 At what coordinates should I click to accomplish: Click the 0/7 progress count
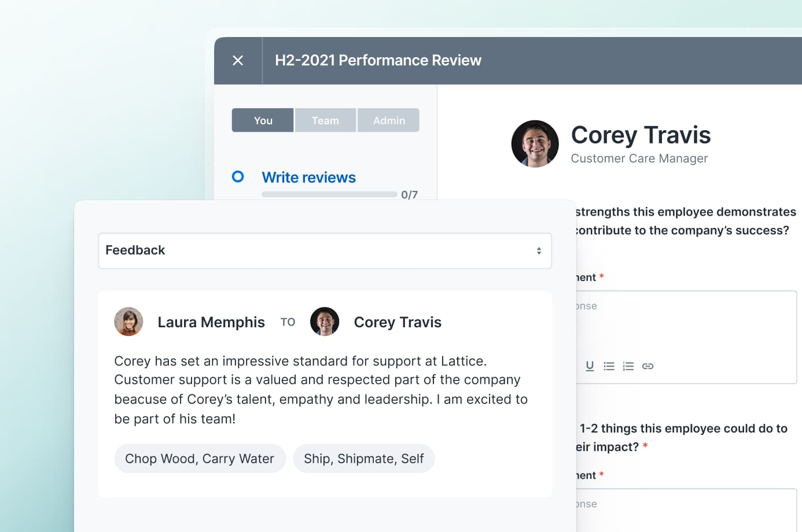(x=409, y=195)
